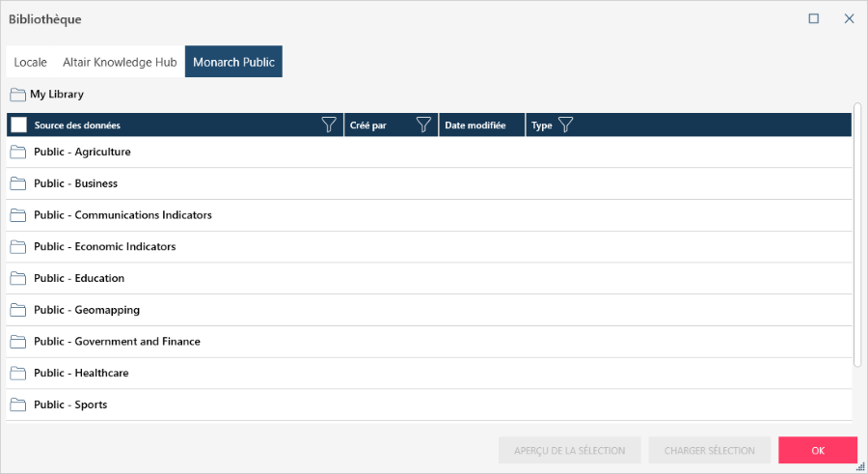Click the Public - Healthcare folder icon
The height and width of the screenshot is (474, 868).
click(x=17, y=373)
